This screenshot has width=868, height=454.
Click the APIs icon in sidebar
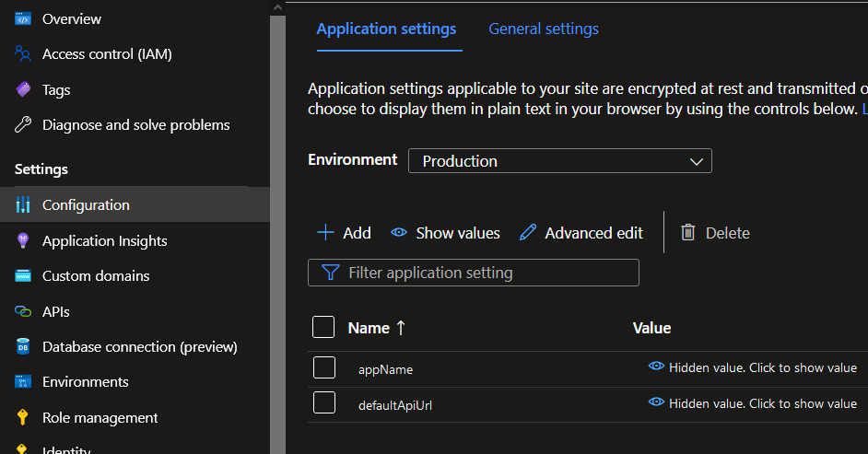23,311
